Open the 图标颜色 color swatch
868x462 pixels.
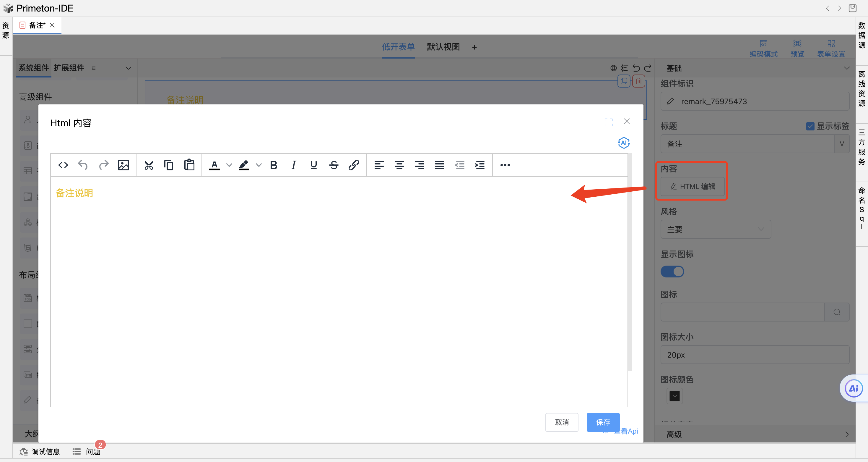[674, 396]
